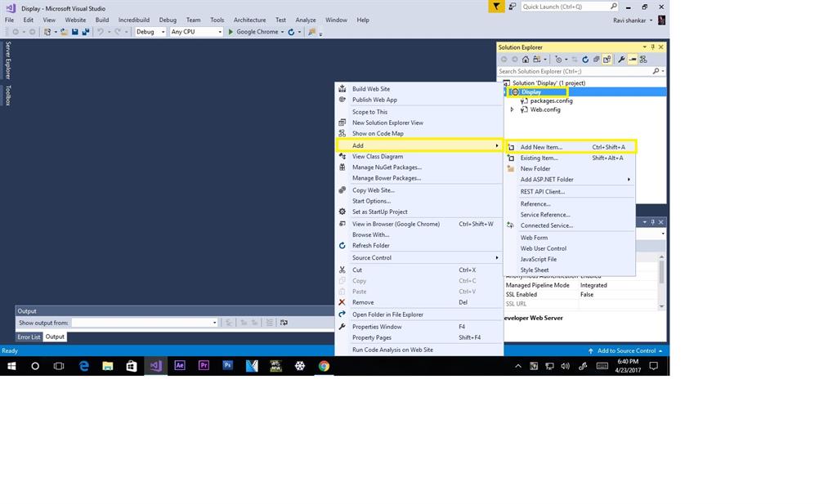The width and height of the screenshot is (837, 504).
Task: Open the Toolbox side tab
Action: [x=7, y=95]
